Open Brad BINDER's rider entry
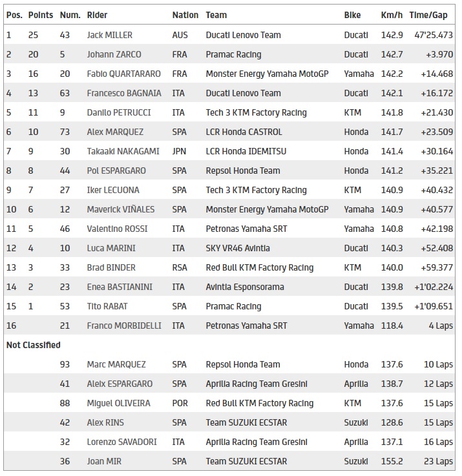The image size is (462, 476). pyautogui.click(x=112, y=267)
